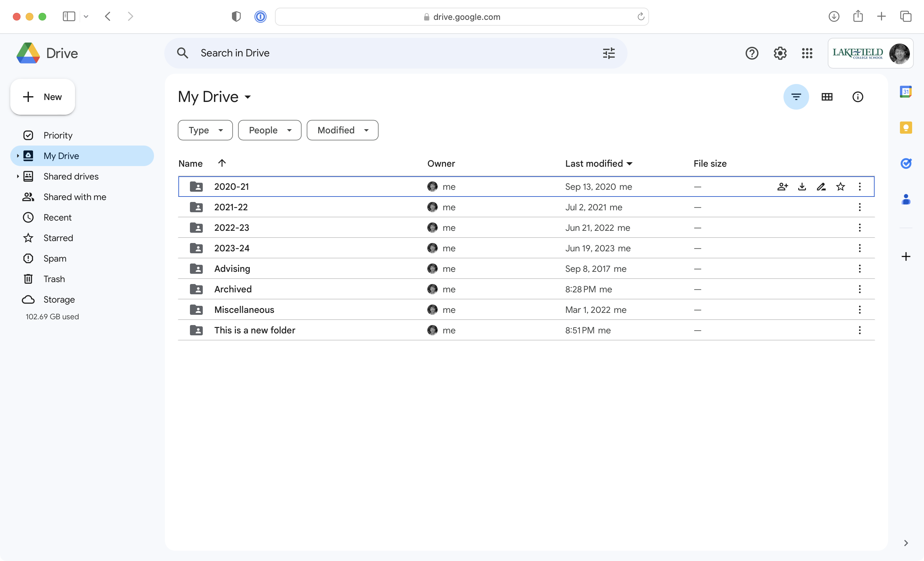This screenshot has height=561, width=924.
Task: Share the 2020-21 folder via person-add icon
Action: 783,186
